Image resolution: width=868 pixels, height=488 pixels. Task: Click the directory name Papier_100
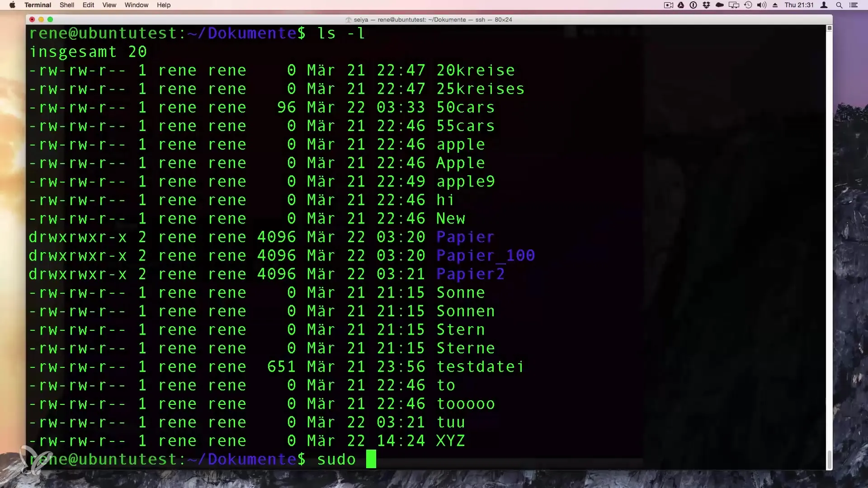pos(486,256)
